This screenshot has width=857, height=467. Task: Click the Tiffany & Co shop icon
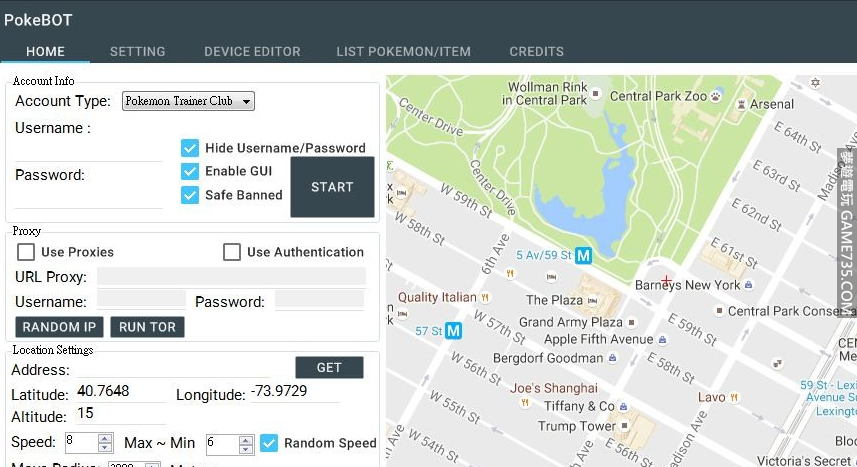coord(624,407)
